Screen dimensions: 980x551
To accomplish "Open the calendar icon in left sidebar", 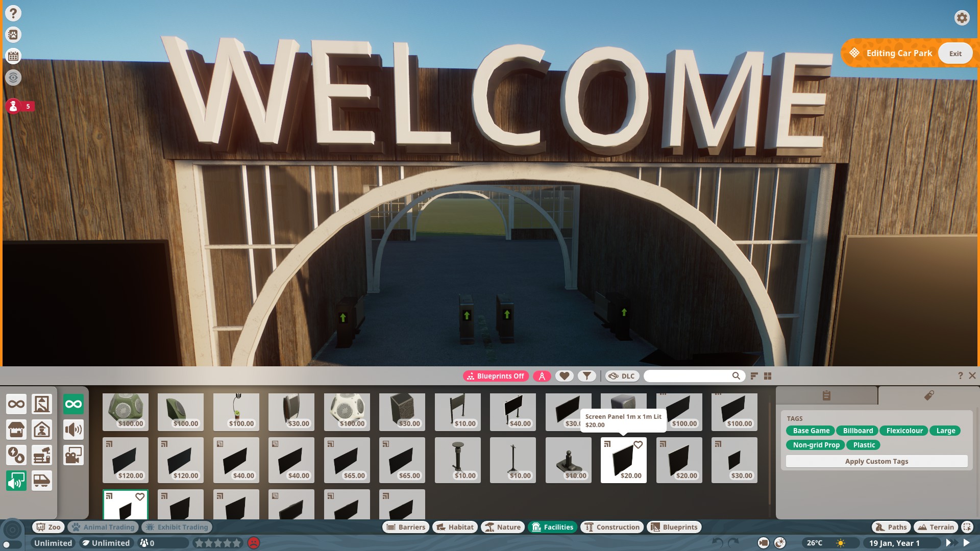I will coord(13,56).
